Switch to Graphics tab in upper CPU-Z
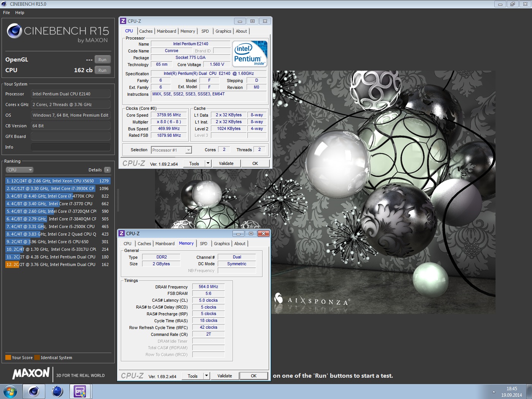 click(x=223, y=31)
